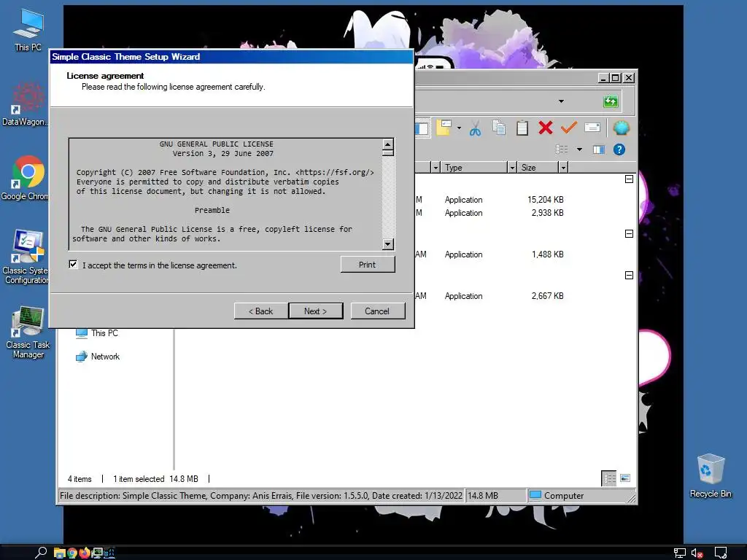Open Firefox from the taskbar
The width and height of the screenshot is (747, 560).
click(85, 553)
